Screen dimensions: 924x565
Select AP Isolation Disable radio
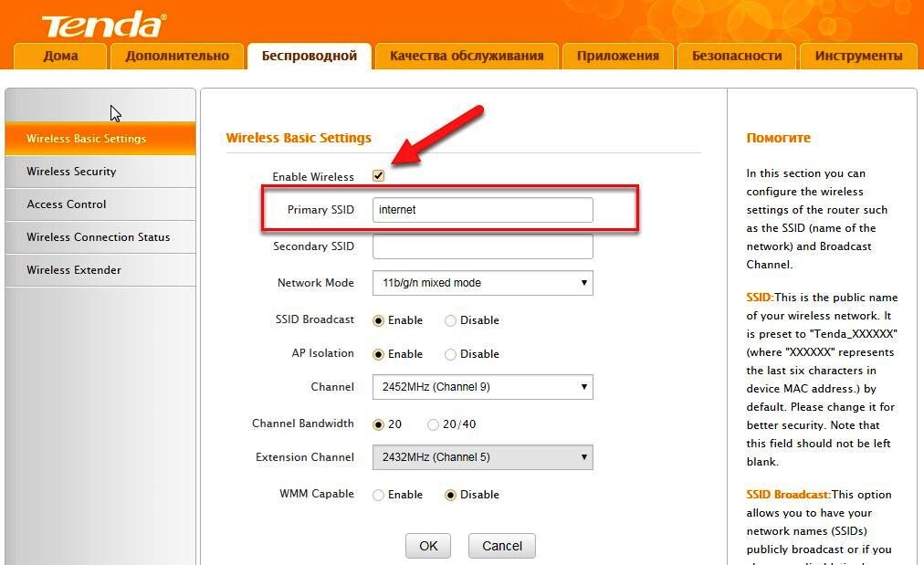coord(450,355)
